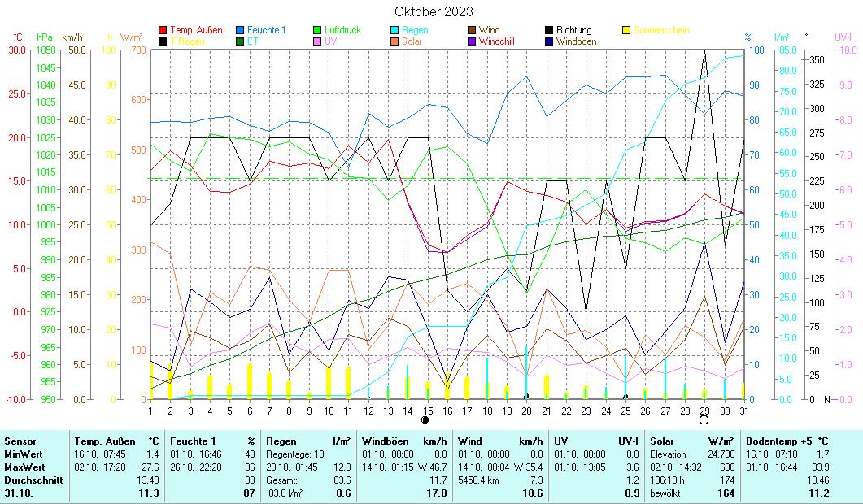This screenshot has width=863, height=504.
Task: Click the green Luftdruck legend swatch
Action: click(317, 30)
